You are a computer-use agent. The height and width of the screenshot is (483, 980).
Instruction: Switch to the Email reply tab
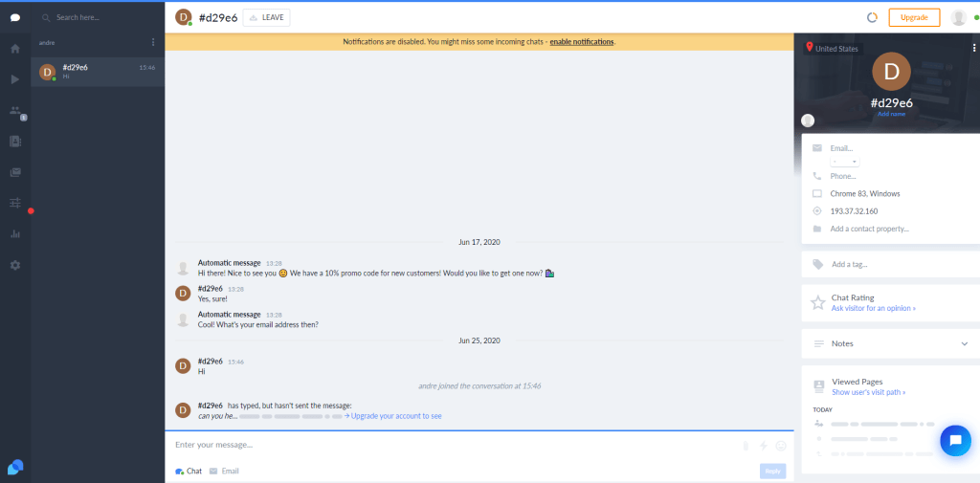pyautogui.click(x=224, y=472)
